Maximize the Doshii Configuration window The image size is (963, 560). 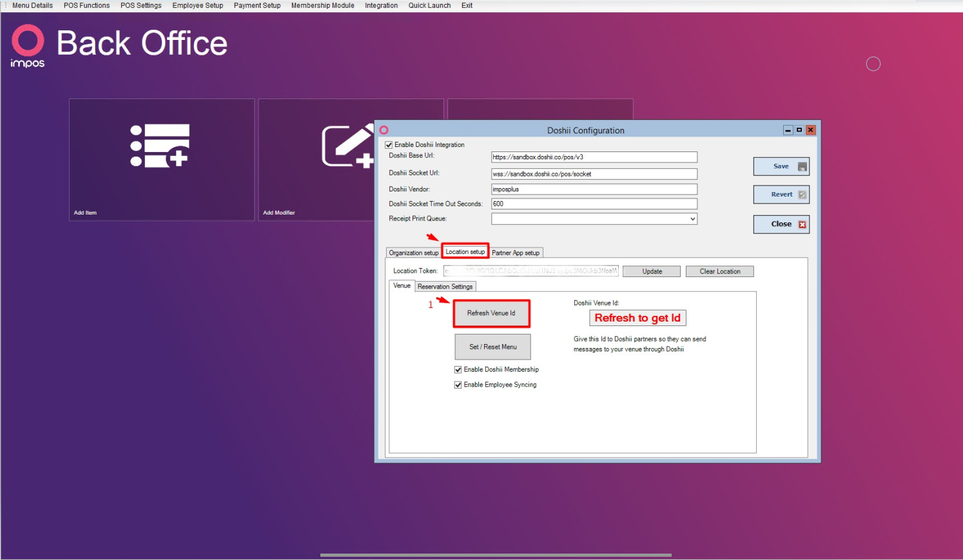[x=799, y=130]
